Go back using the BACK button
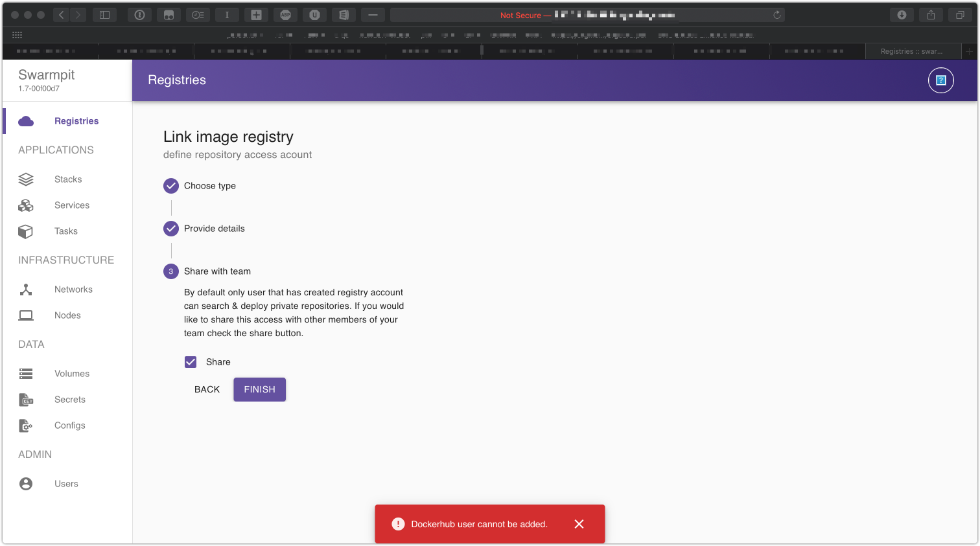 click(x=207, y=389)
